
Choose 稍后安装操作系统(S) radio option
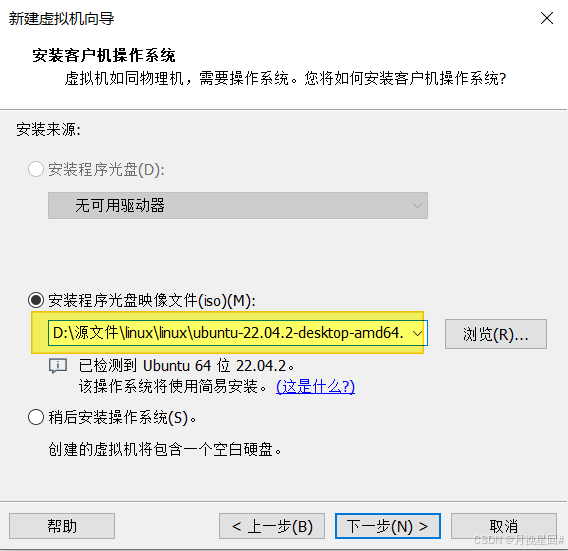click(36, 417)
